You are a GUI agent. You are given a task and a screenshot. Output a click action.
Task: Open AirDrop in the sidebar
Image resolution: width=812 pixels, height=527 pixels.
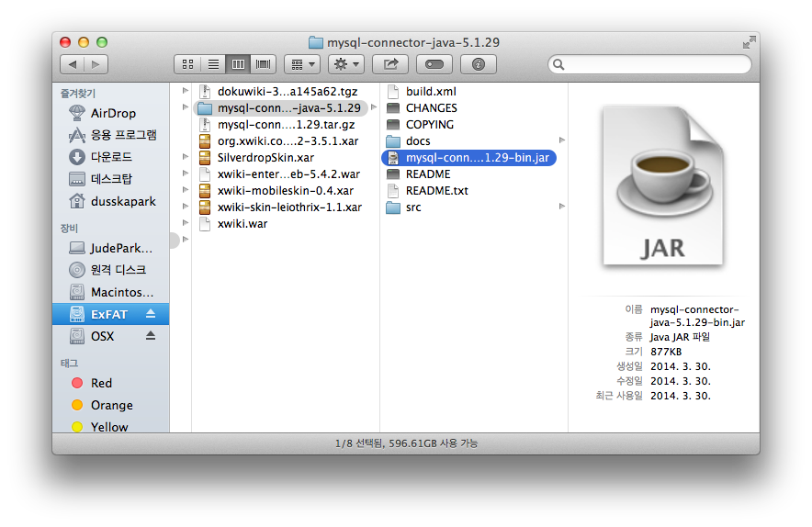(x=112, y=113)
